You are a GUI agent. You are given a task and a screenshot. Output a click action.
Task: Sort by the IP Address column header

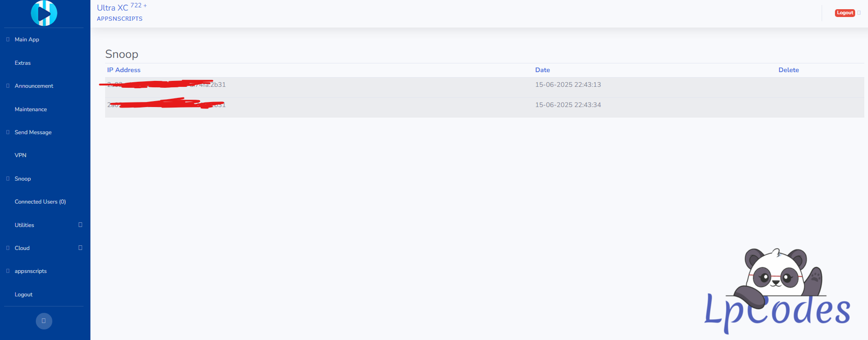coord(123,70)
